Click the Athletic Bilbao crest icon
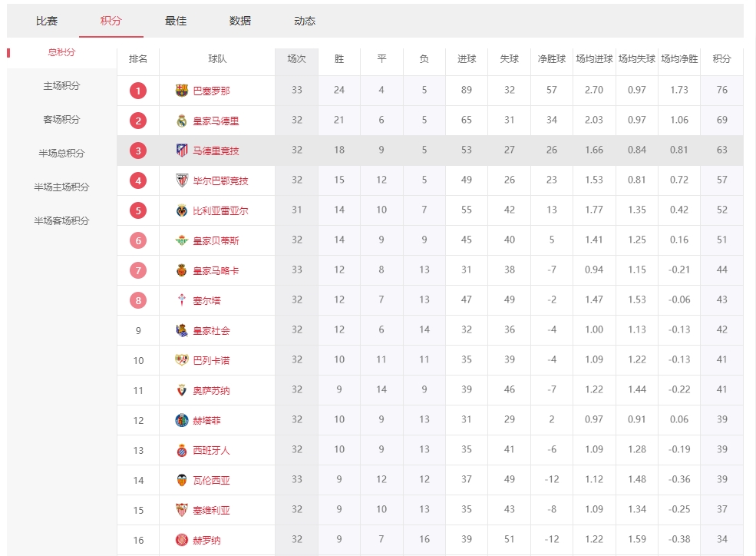This screenshot has height=556, width=756. click(x=182, y=180)
